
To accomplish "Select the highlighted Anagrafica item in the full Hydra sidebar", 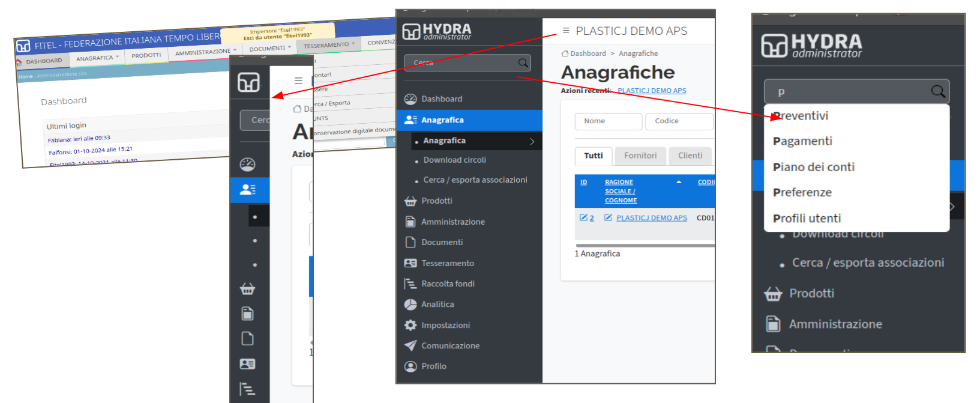I will coord(469,120).
